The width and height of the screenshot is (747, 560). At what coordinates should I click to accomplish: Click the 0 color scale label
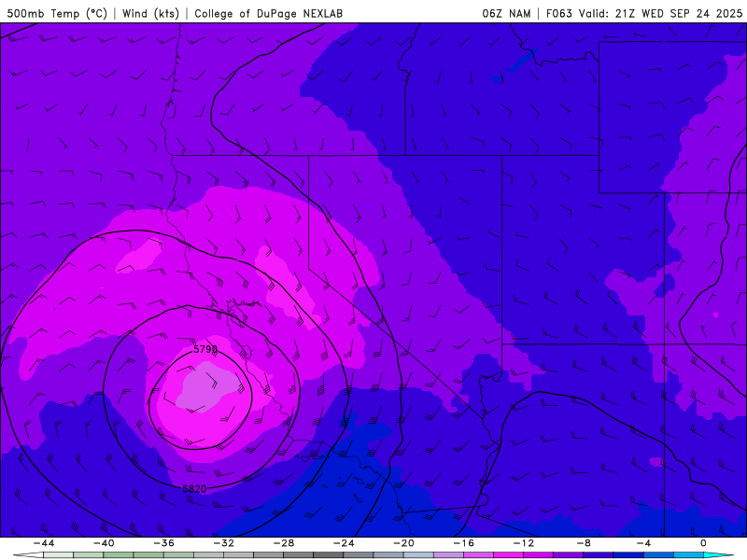(704, 543)
